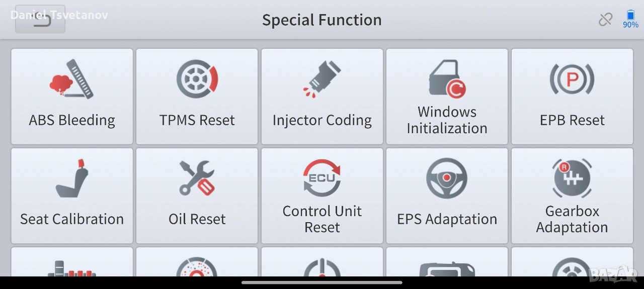
Task: Click the unlinked connection status icon
Action: (605, 20)
